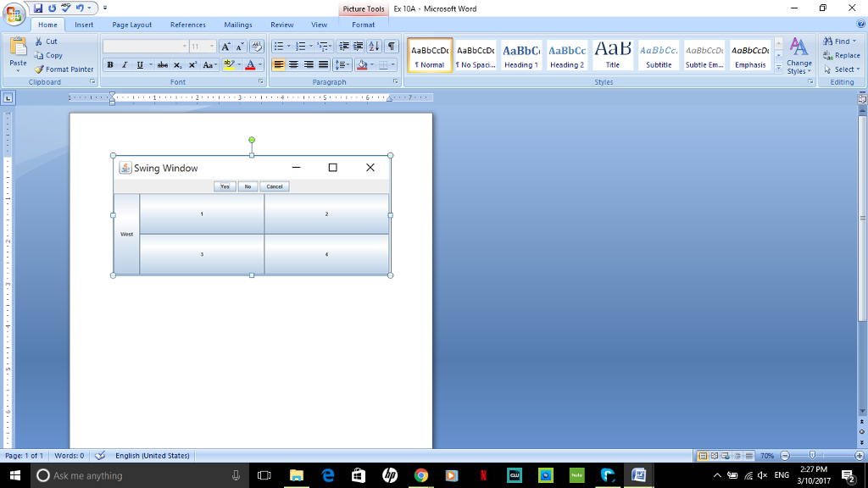The image size is (868, 488).
Task: Open the Chrome icon on taskbar
Action: click(x=420, y=474)
